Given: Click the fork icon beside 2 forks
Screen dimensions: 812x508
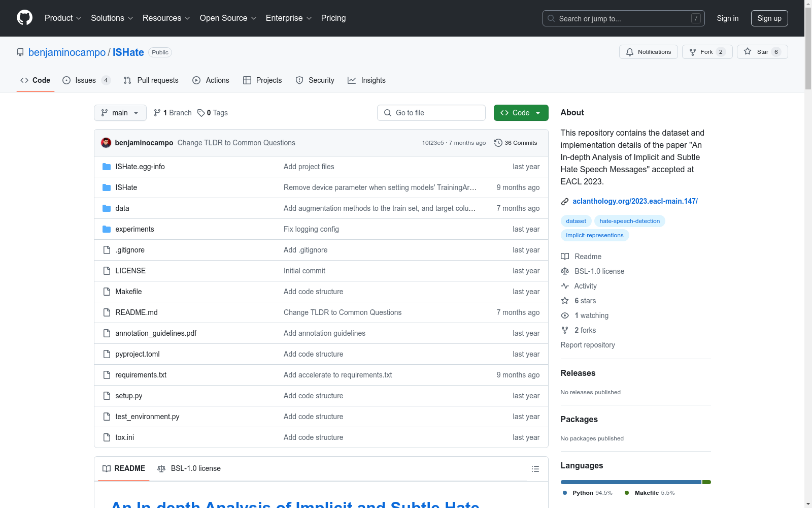Looking at the screenshot, I should pos(565,330).
